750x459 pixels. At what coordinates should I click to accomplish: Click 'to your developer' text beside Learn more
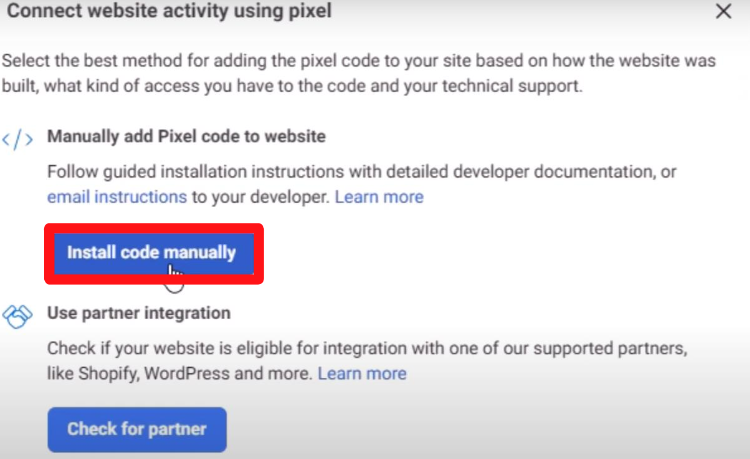(259, 197)
